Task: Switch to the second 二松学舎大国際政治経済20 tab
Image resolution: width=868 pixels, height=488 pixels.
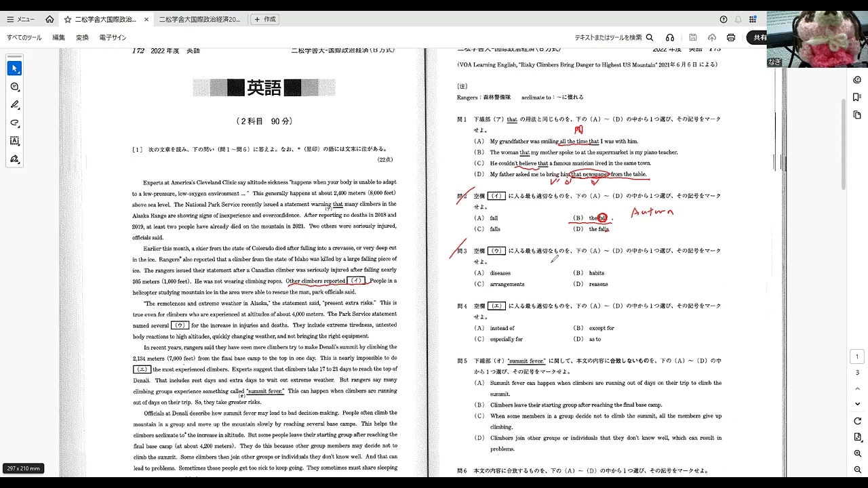Action: pyautogui.click(x=199, y=20)
